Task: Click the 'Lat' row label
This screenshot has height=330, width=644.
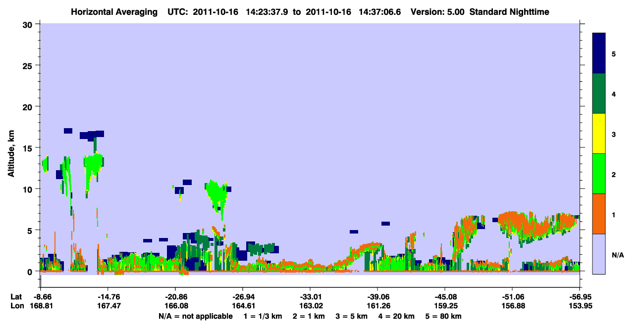Action: [x=16, y=296]
